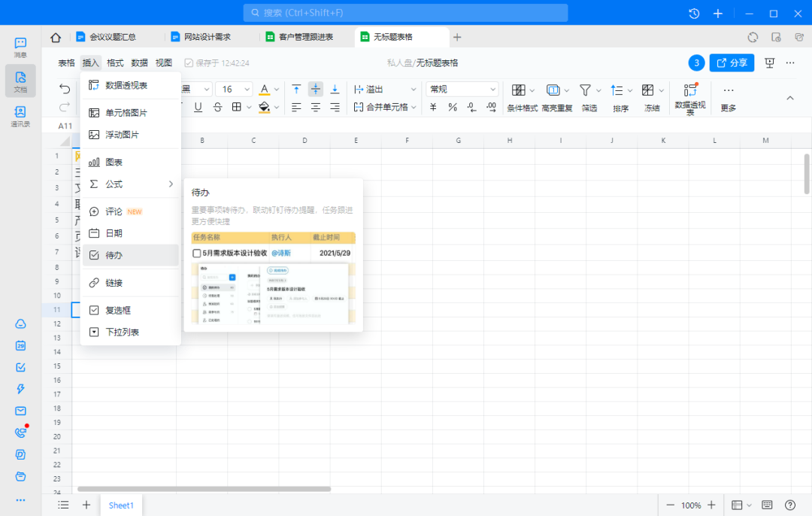Open the calendar icon in the left sidebar

click(20, 345)
